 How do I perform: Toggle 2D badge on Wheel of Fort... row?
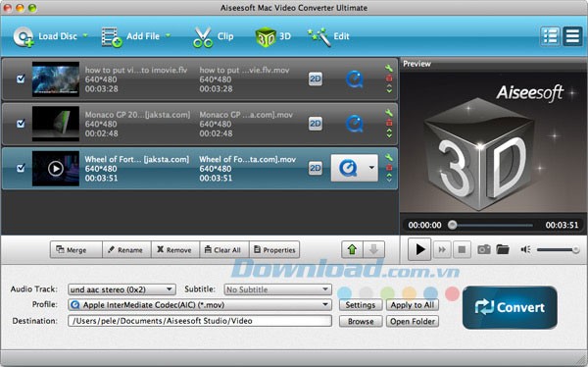(x=316, y=168)
